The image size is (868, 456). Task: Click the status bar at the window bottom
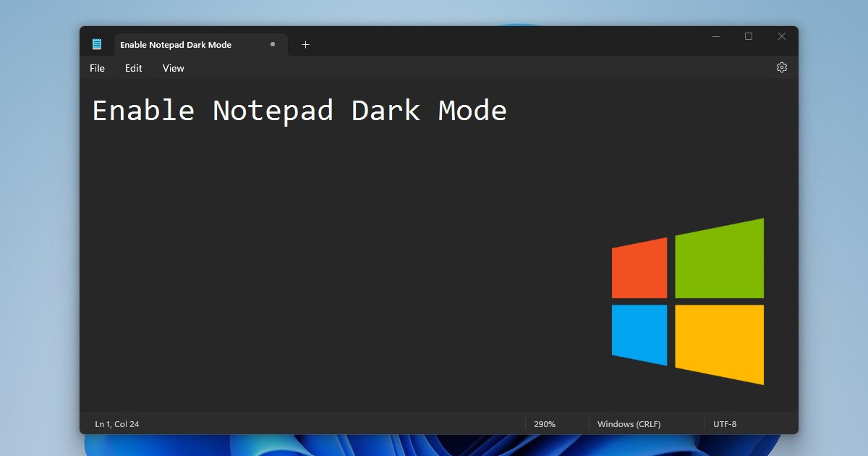(x=362, y=423)
